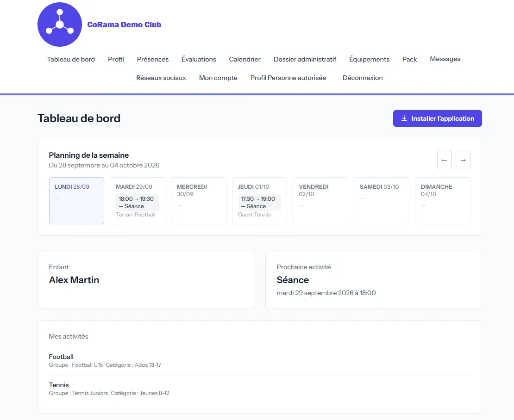Open Dossier administratif
Screen dimensions: 514x420
[305, 59]
